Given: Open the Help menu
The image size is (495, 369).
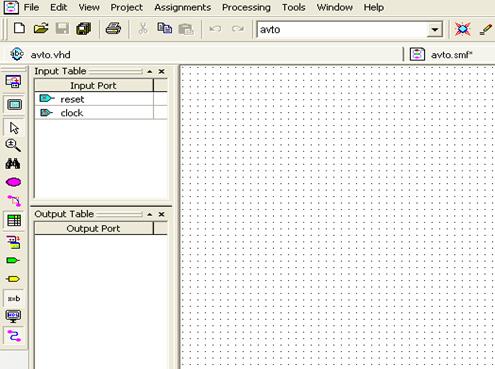Looking at the screenshot, I should tap(374, 7).
